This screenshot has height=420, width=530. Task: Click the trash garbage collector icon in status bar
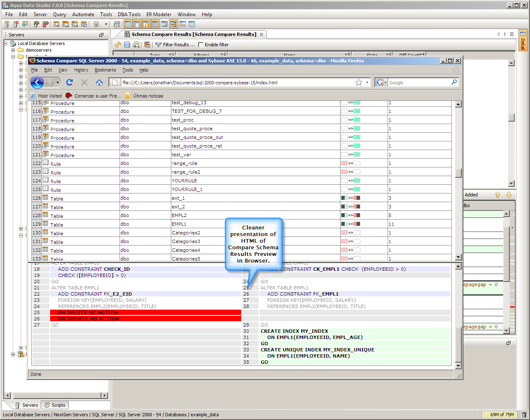point(524,415)
